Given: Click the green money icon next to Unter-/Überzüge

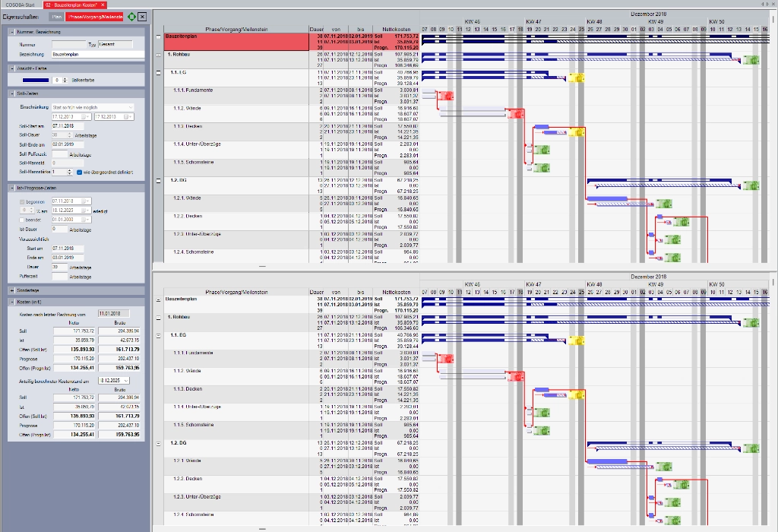Looking at the screenshot, I should point(541,149).
